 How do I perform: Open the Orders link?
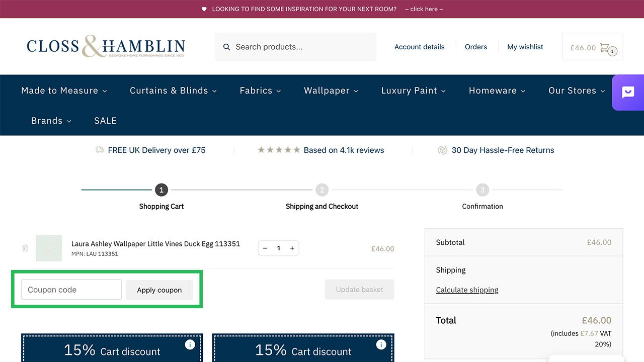click(x=476, y=47)
